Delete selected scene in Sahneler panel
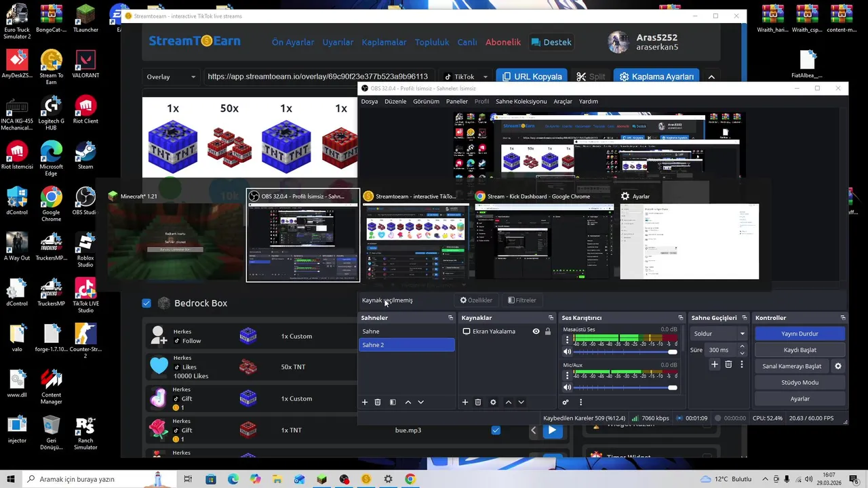The image size is (868, 488). 378,402
